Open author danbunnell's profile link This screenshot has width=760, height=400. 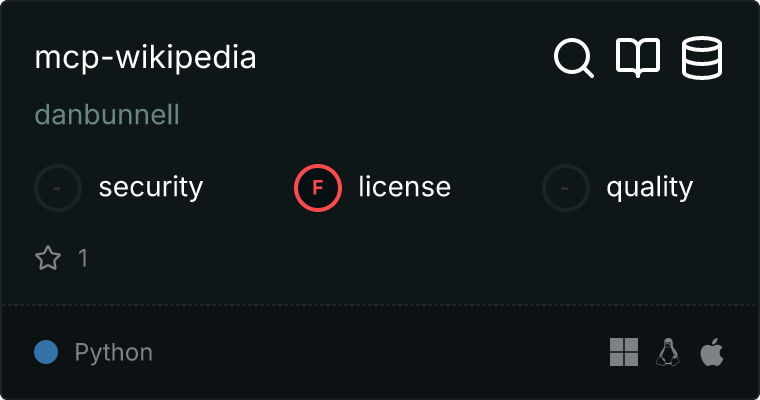107,115
